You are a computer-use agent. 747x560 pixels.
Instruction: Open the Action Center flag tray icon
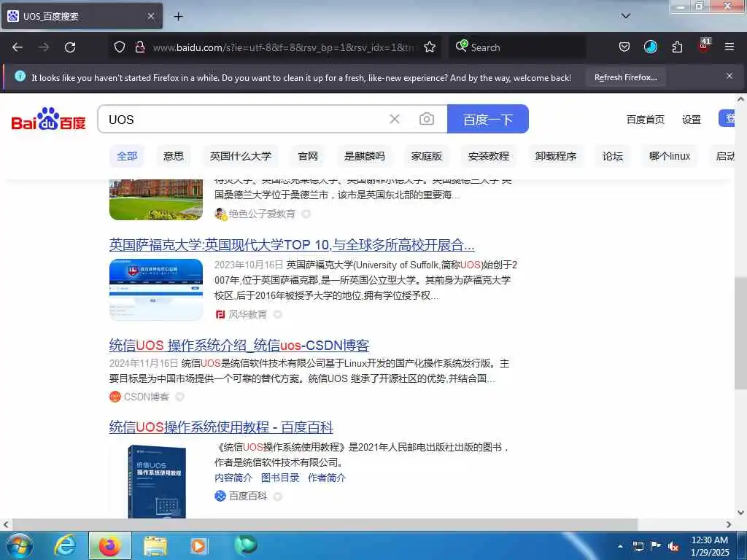(x=656, y=546)
